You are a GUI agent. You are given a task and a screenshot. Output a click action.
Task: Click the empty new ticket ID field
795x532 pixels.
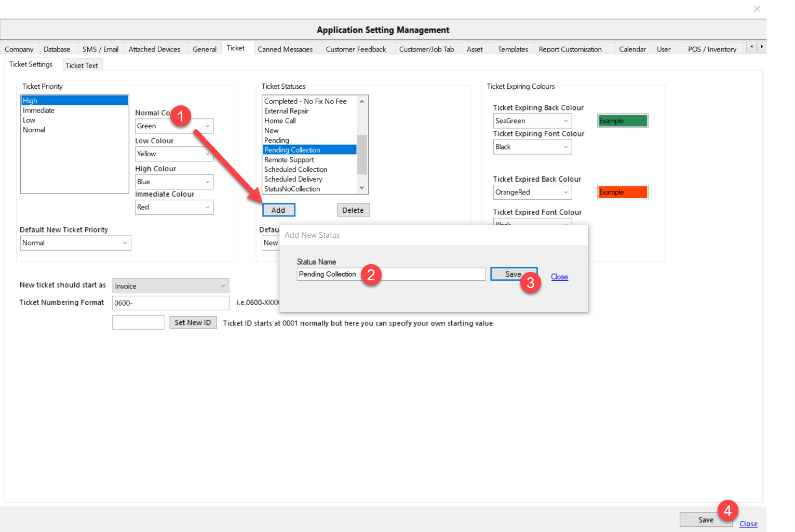[139, 322]
